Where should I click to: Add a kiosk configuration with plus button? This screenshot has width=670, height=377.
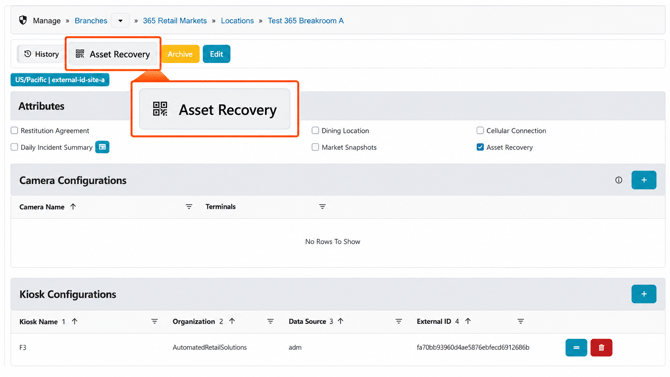coord(644,294)
